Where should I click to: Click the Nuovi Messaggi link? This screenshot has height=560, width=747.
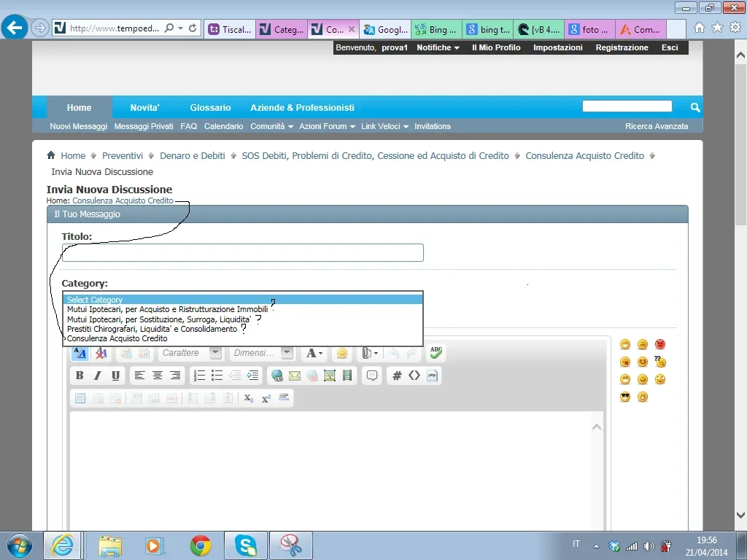click(x=79, y=126)
